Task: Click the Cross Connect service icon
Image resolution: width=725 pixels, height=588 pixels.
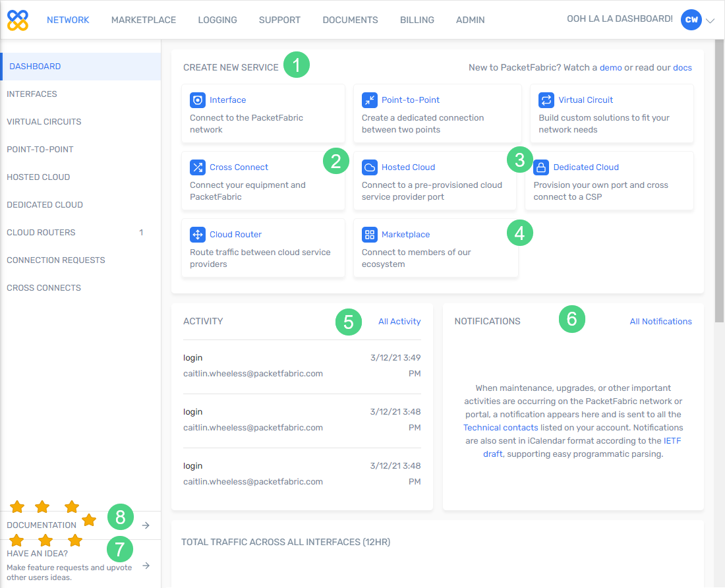Action: click(198, 167)
